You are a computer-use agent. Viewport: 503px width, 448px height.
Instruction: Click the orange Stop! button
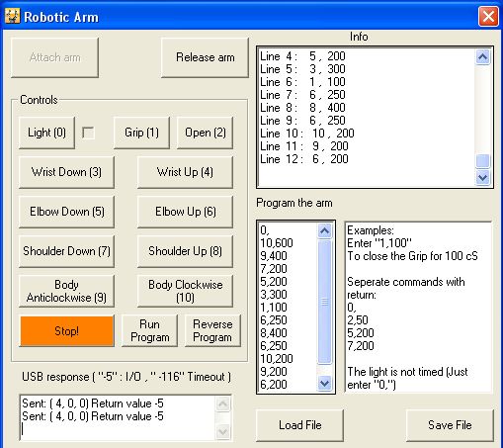[x=67, y=331]
